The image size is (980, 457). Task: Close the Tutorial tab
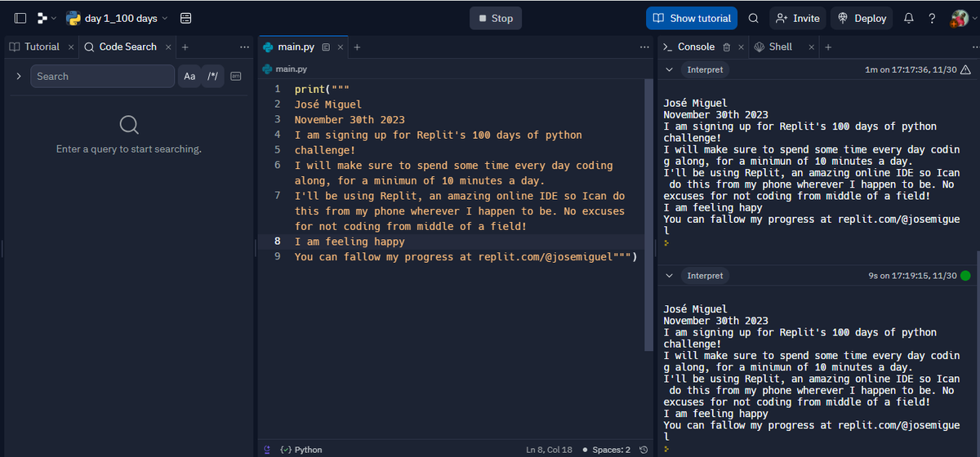click(x=71, y=47)
